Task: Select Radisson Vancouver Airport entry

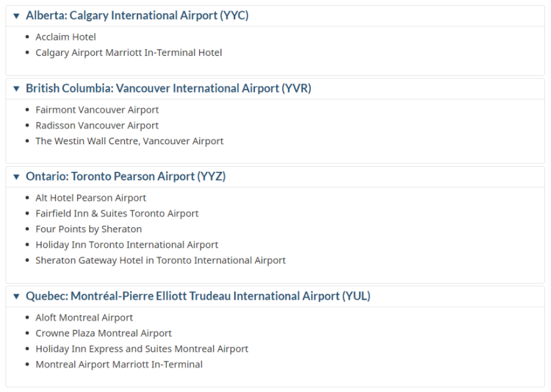Action: coord(97,126)
